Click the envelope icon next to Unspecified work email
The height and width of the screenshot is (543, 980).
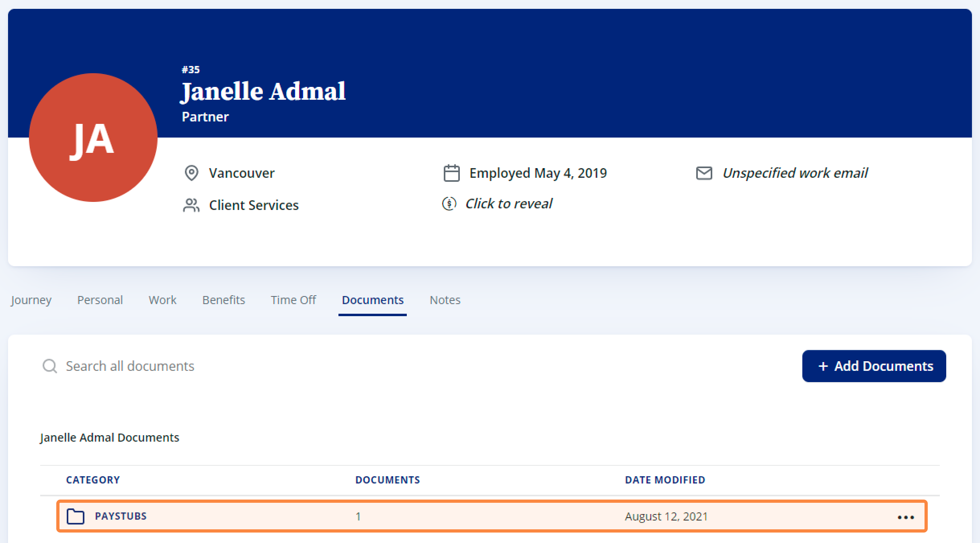pyautogui.click(x=703, y=173)
